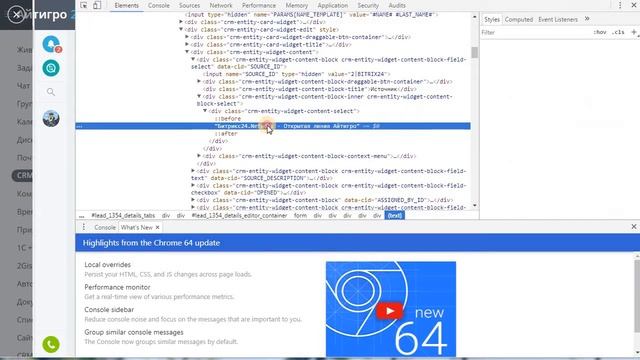Expand the SOURCE_DESCRIPTION content-block node
Viewport: 640px width, 360px height.
click(x=193, y=171)
